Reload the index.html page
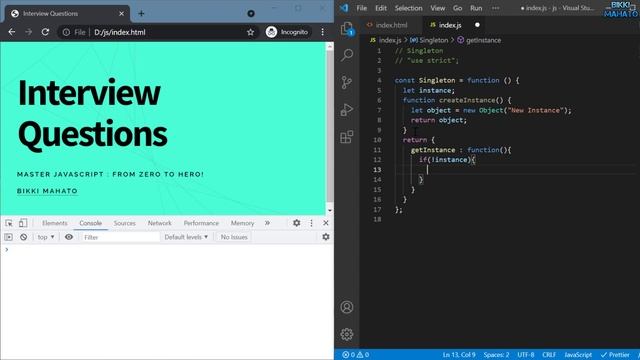640x360 pixels. click(x=45, y=32)
